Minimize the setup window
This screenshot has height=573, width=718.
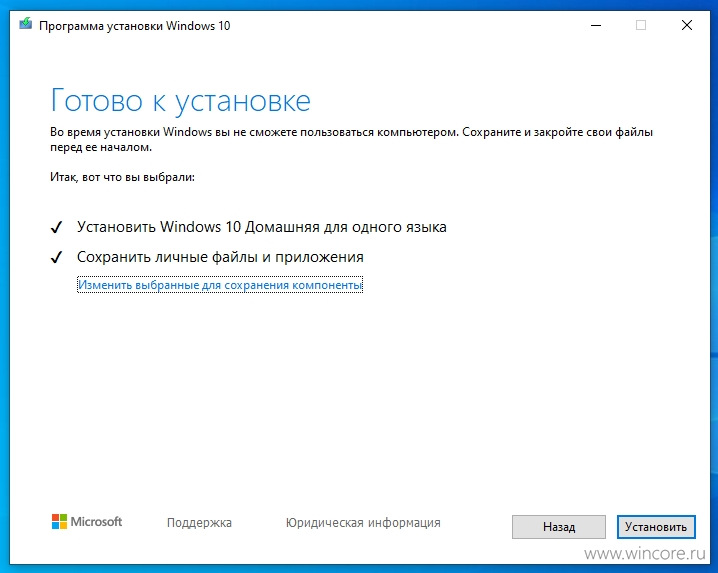click(x=596, y=25)
